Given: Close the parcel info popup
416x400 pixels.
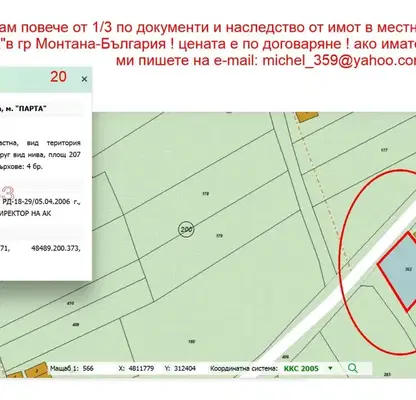Looking at the screenshot, I should tap(84, 79).
